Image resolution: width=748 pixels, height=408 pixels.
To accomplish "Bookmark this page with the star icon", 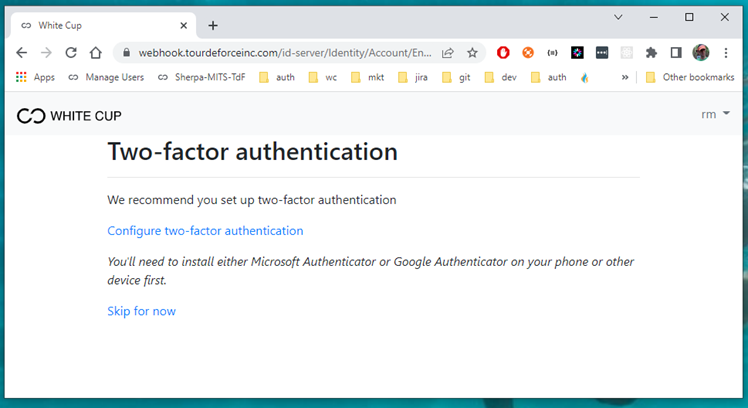I will 472,52.
